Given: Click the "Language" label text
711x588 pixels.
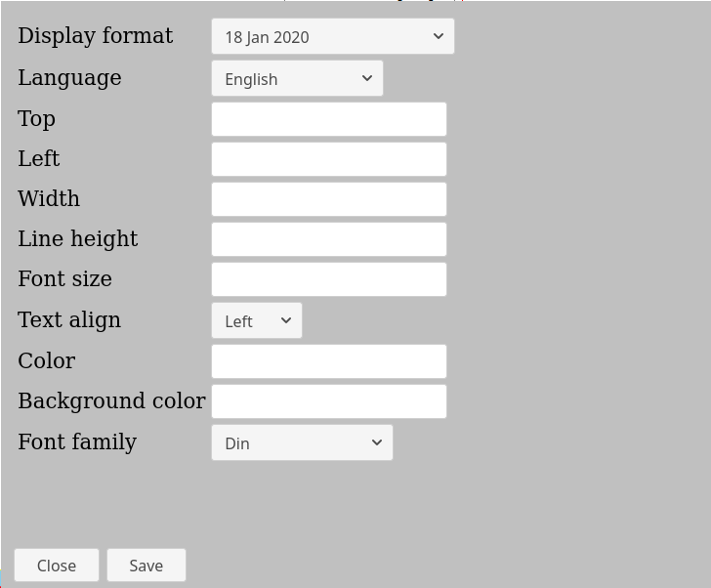Looking at the screenshot, I should coord(69,78).
